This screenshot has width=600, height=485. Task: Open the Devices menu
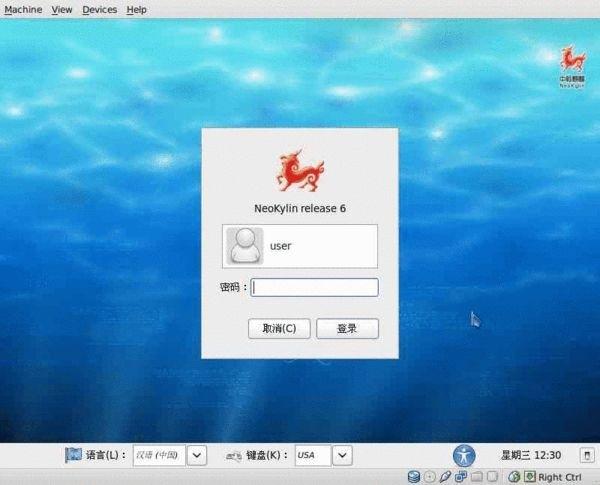[99, 9]
